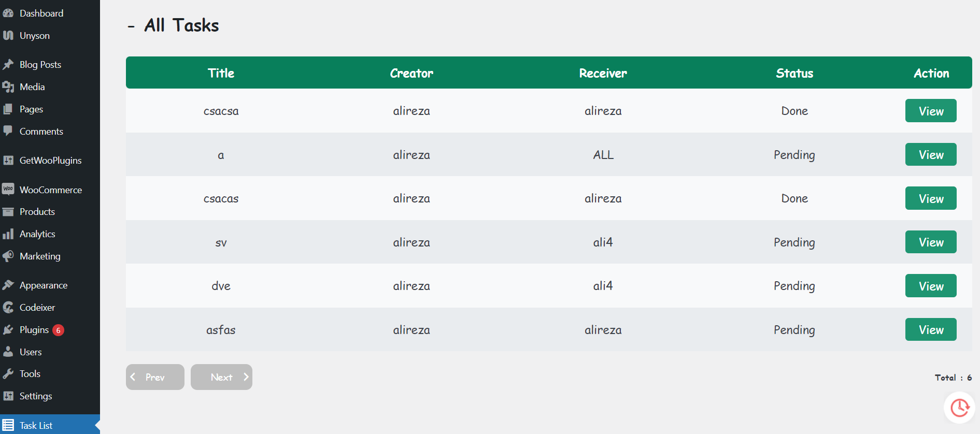Image resolution: width=980 pixels, height=434 pixels.
Task: Click the Plugins plug icon
Action: 8,330
